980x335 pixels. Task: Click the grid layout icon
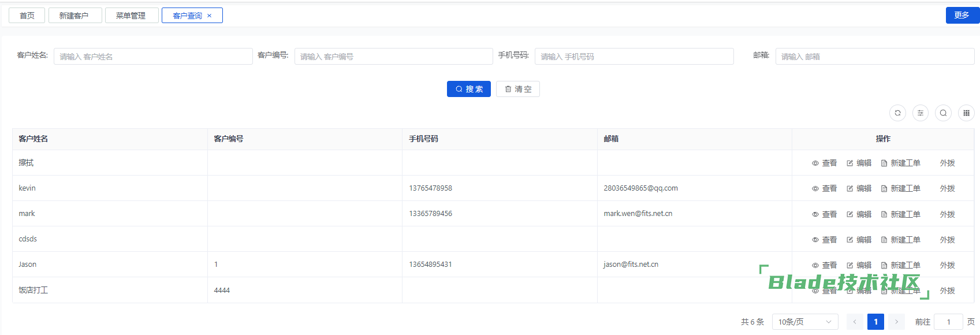pos(966,113)
